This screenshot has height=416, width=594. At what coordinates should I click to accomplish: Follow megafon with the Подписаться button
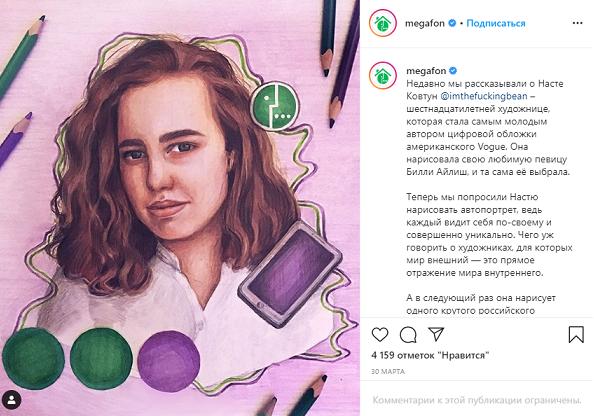[x=496, y=23]
